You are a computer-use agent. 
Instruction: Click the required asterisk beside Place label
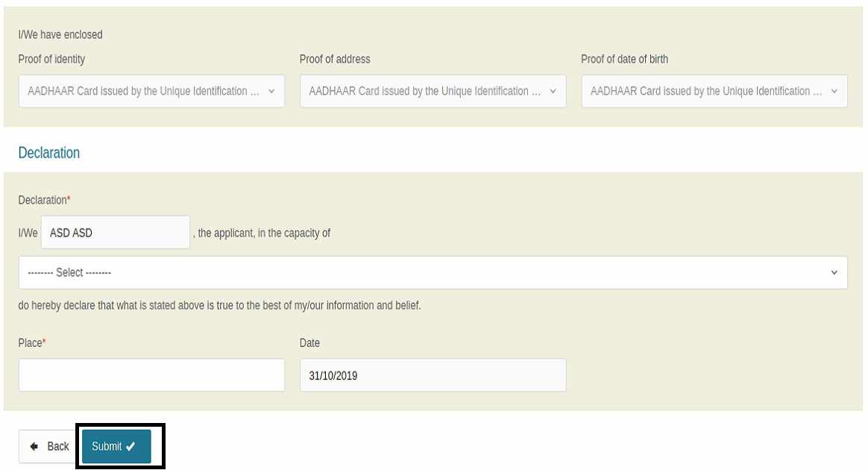tap(43, 342)
